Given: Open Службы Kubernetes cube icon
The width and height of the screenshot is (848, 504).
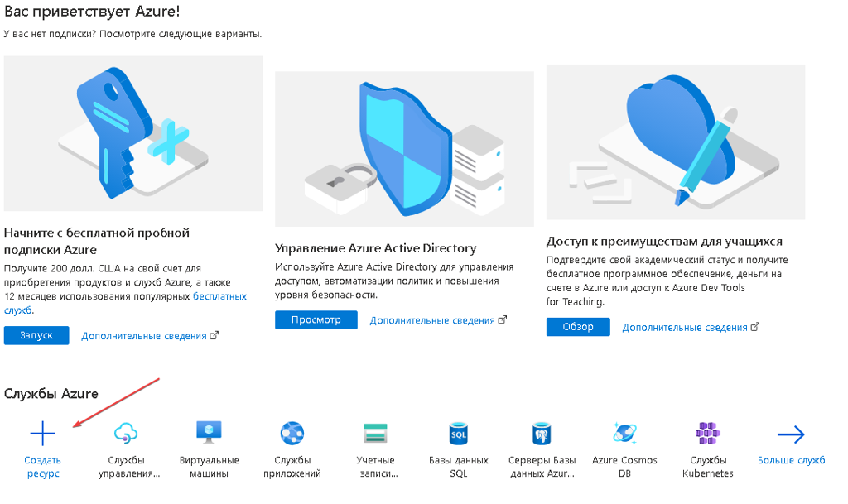Looking at the screenshot, I should (x=708, y=433).
